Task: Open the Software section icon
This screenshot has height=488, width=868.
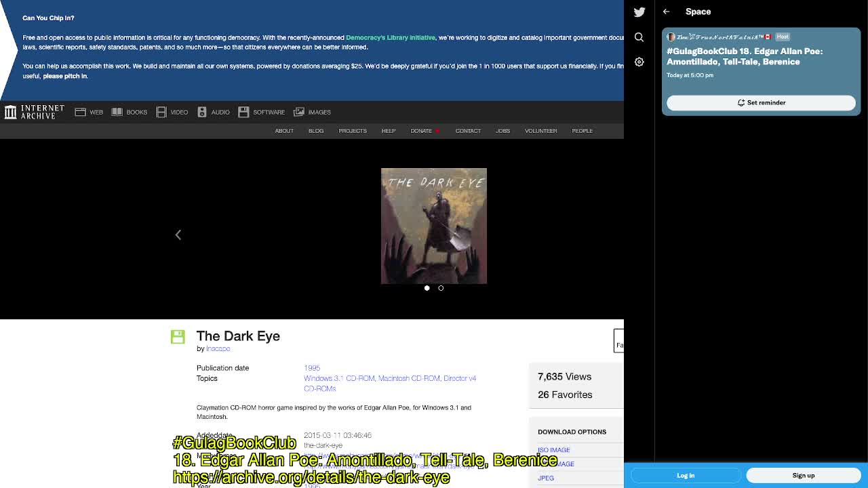Action: point(243,112)
